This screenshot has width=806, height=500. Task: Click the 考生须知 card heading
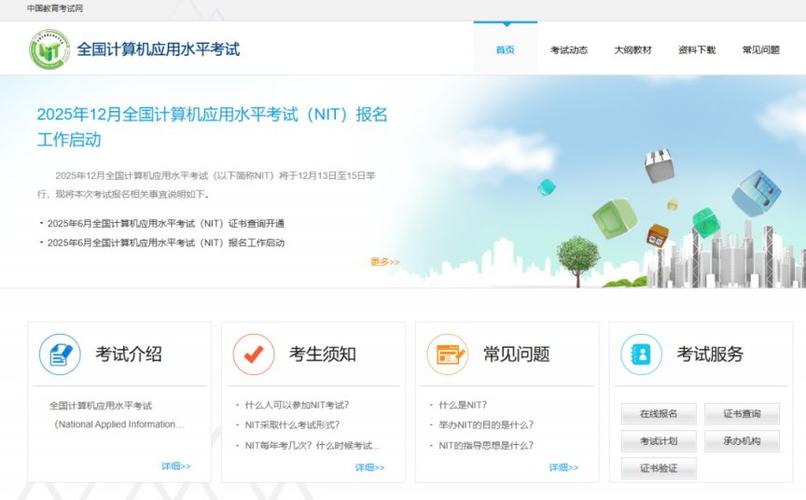[322, 354]
